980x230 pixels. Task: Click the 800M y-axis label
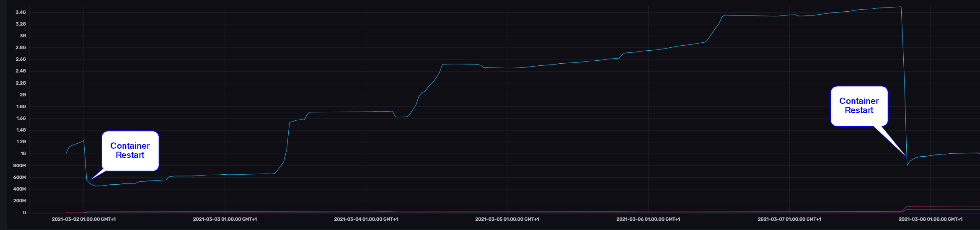20,165
